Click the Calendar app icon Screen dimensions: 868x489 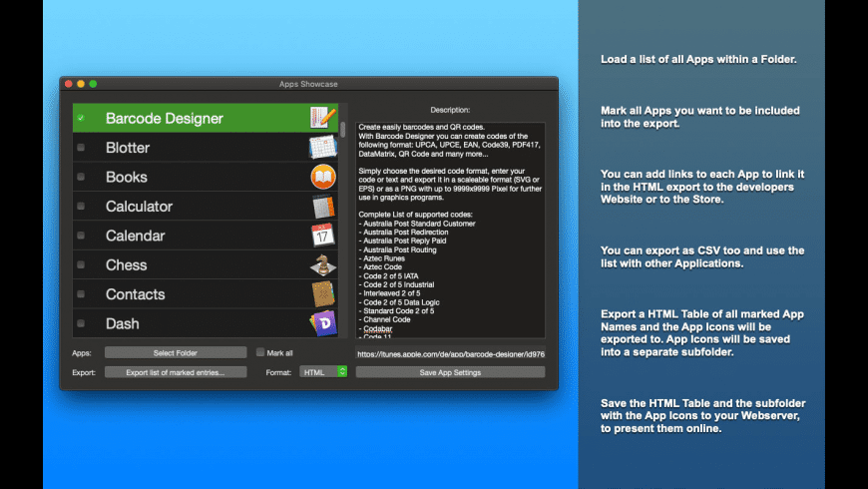pos(322,236)
